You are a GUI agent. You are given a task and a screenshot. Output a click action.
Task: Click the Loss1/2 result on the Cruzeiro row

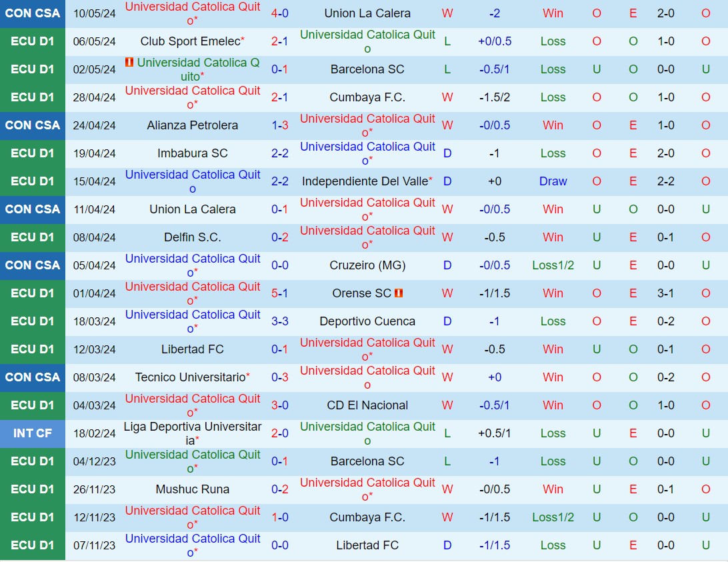pyautogui.click(x=553, y=265)
